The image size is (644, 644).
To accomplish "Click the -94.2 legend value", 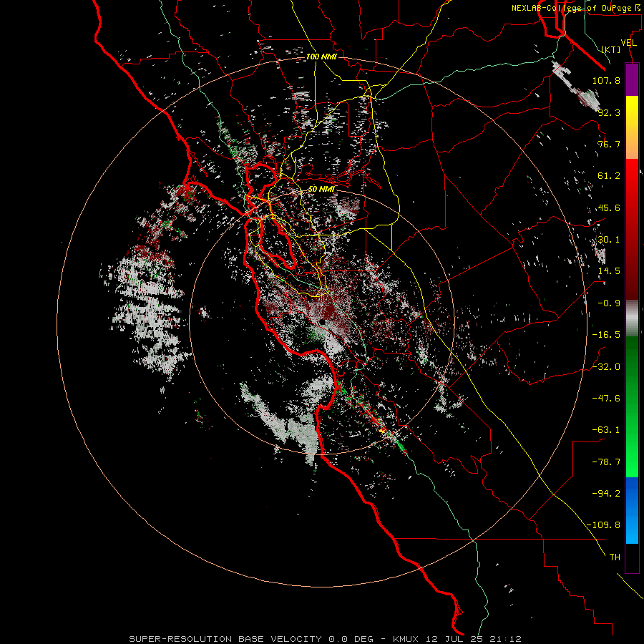I will [606, 494].
